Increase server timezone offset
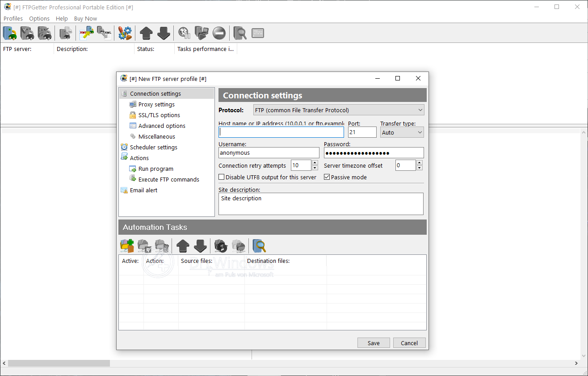This screenshot has width=588, height=376. coord(419,163)
